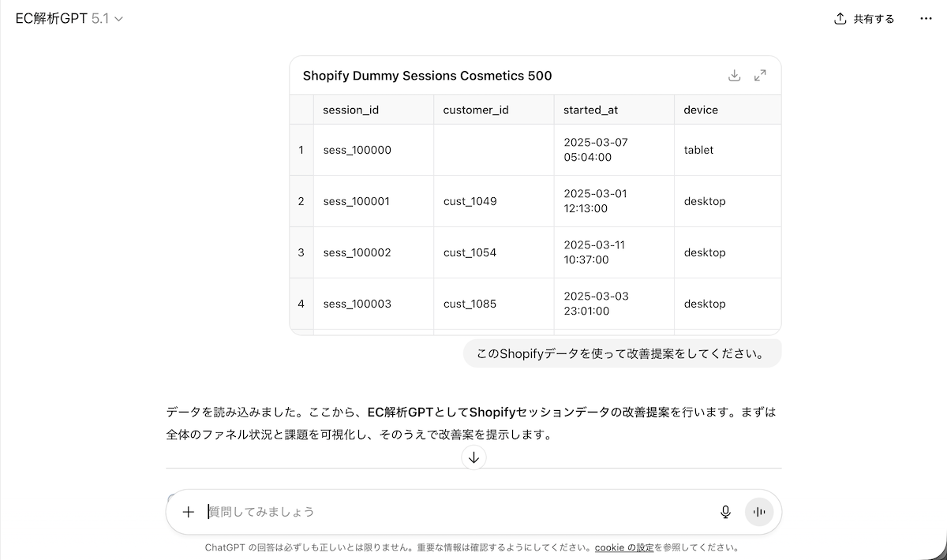
Task: Select the table header card title
Action: pos(427,75)
